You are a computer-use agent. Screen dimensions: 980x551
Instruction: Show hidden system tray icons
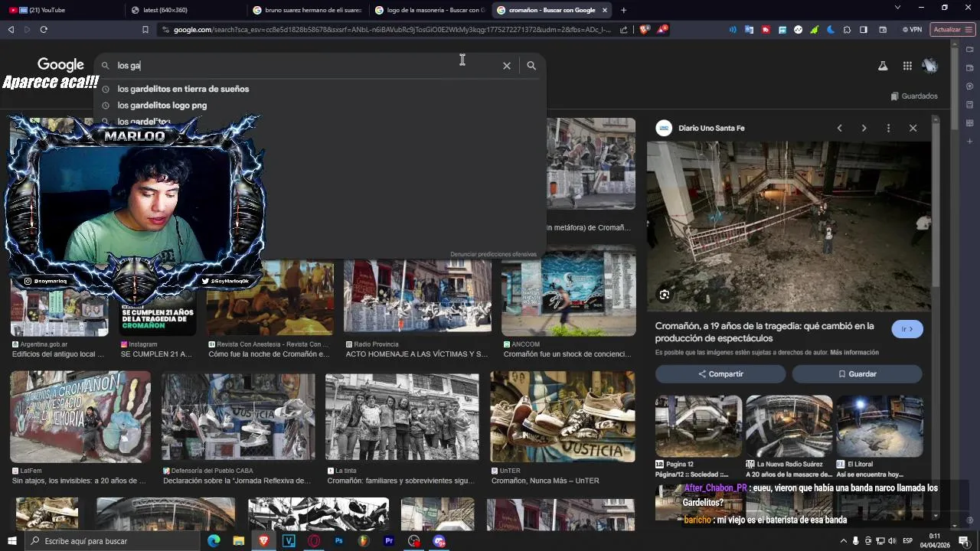click(x=844, y=541)
